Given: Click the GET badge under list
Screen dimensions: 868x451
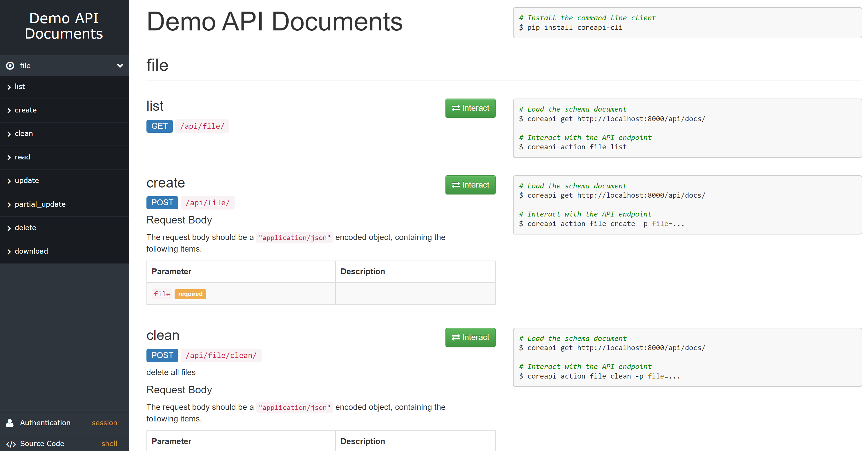Looking at the screenshot, I should 160,126.
